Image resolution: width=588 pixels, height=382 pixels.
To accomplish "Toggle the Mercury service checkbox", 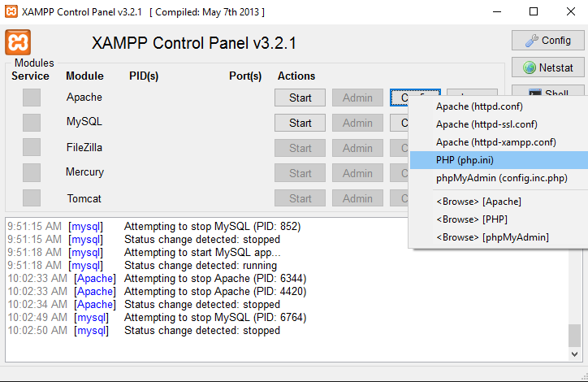I will tap(32, 172).
